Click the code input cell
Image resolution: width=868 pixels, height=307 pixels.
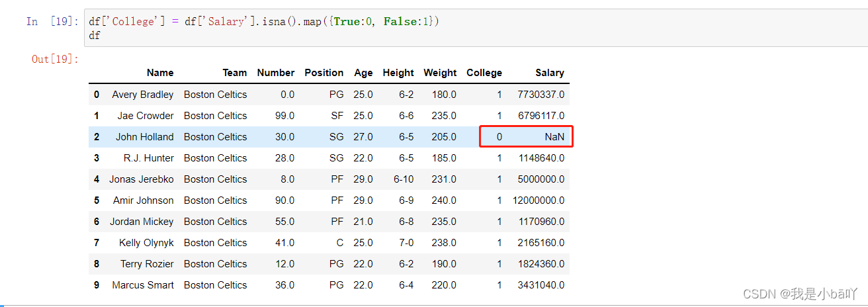click(476, 28)
